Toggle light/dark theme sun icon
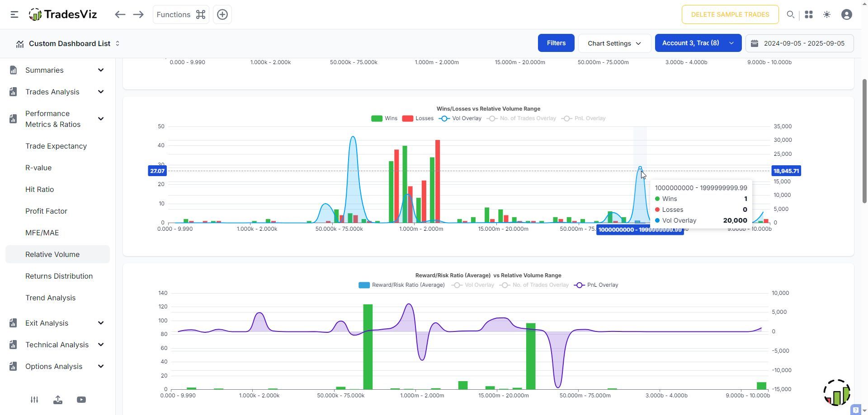Screen dimensions: 868x415 click(x=827, y=14)
